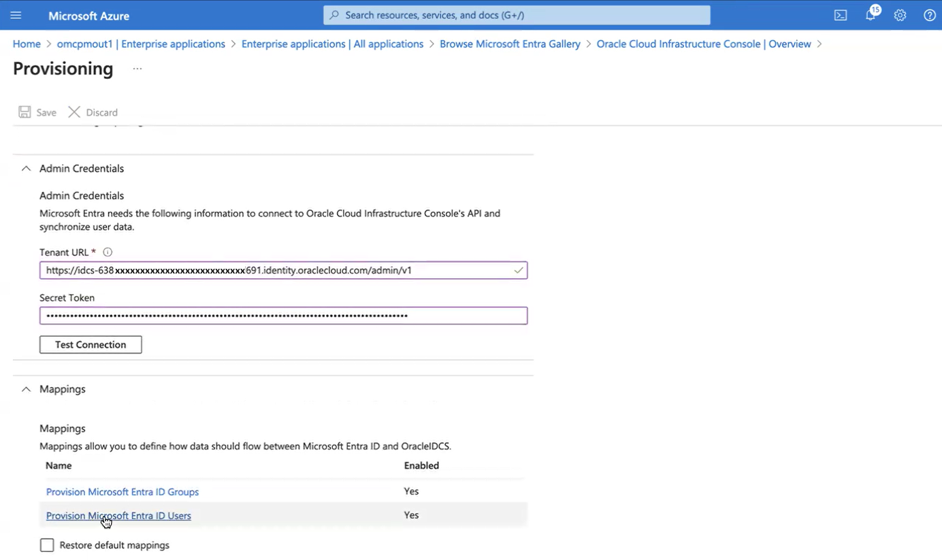Click the Secret Token input field
Viewport: 942px width, 560px height.
tap(282, 315)
